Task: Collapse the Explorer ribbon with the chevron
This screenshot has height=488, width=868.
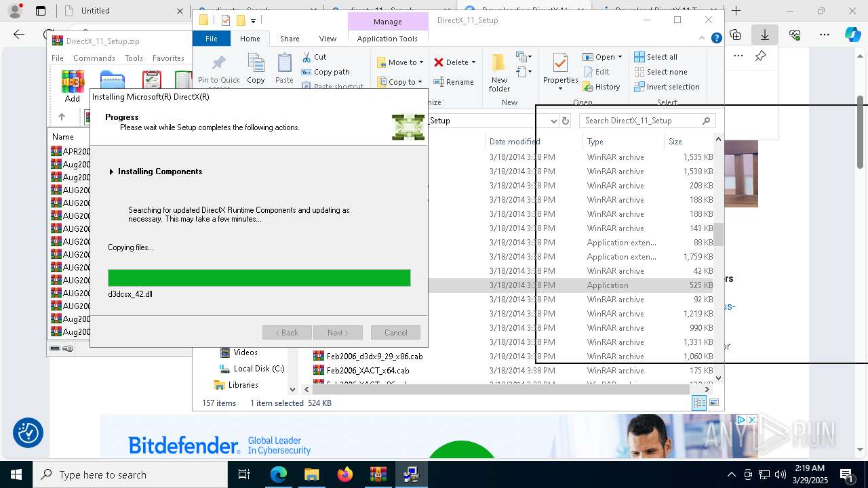Action: [x=703, y=39]
